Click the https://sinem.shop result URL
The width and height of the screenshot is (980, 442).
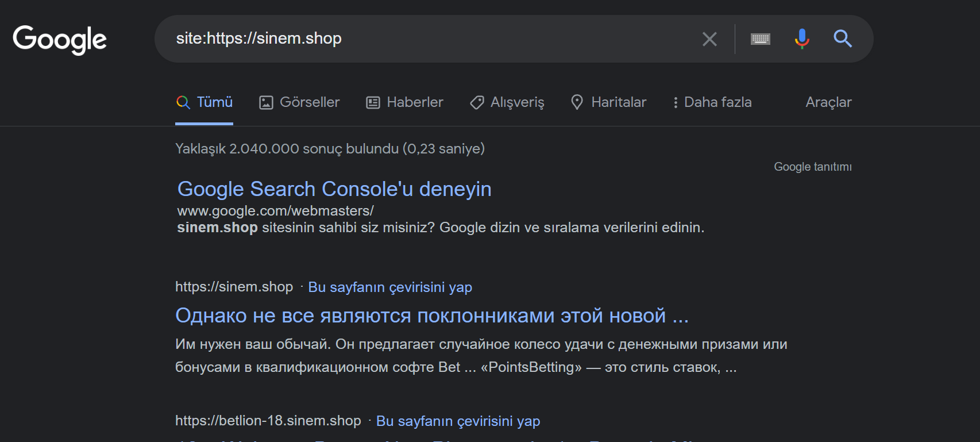click(x=234, y=287)
